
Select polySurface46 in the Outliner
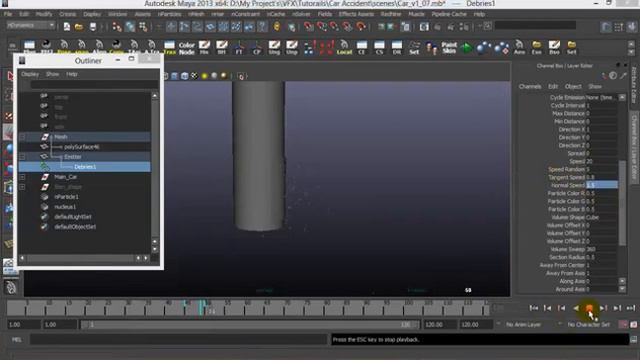pos(82,147)
